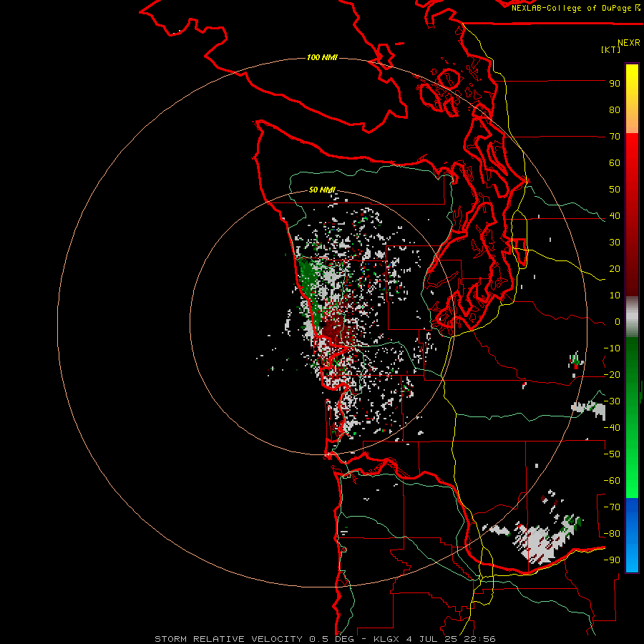Click the -20 value on velocity scale
The width and height of the screenshot is (644, 644).
click(612, 375)
